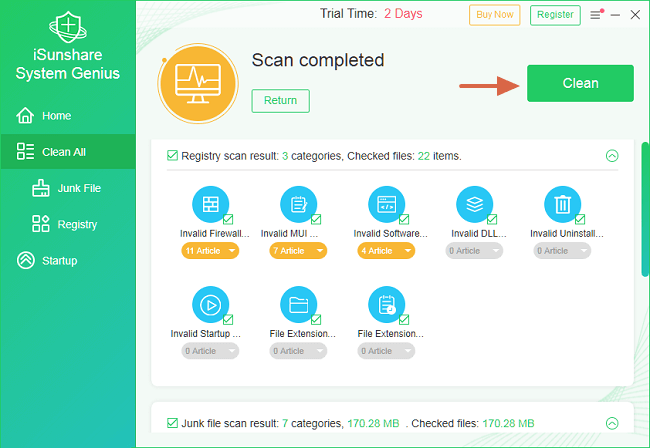
Task: Collapse the Junk file scan result section
Action: pos(612,423)
